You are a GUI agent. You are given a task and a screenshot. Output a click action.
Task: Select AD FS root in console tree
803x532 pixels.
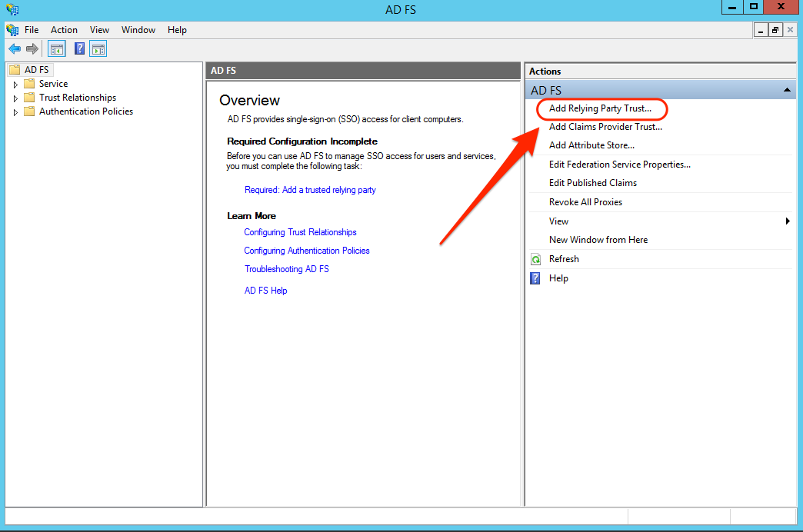tap(36, 70)
